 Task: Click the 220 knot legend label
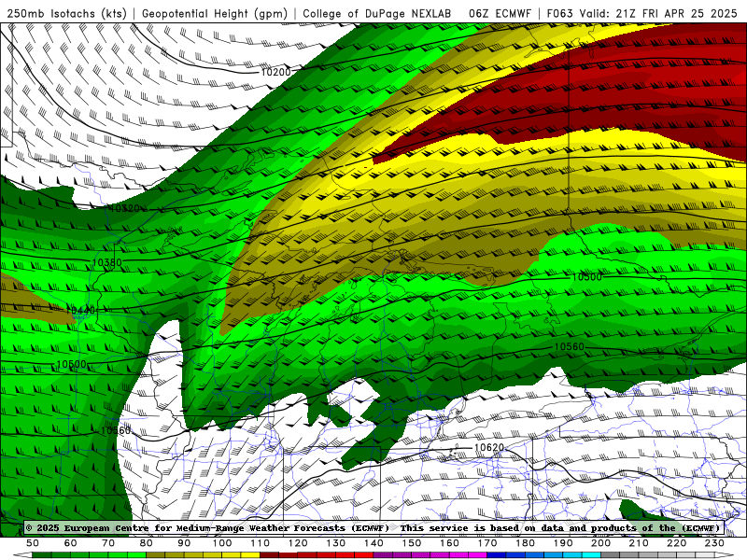pyautogui.click(x=676, y=543)
